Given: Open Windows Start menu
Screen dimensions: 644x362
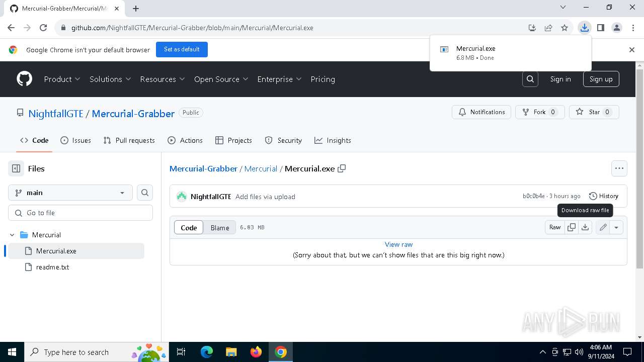Looking at the screenshot, I should [x=12, y=352].
